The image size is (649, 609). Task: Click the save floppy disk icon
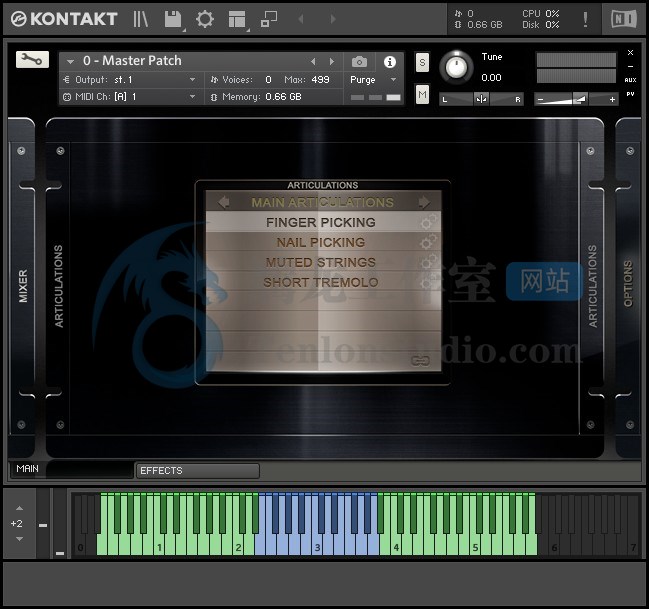(x=173, y=19)
